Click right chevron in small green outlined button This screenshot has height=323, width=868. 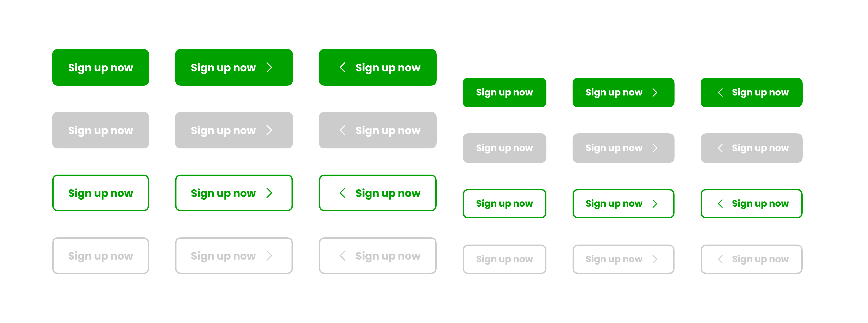pos(655,204)
